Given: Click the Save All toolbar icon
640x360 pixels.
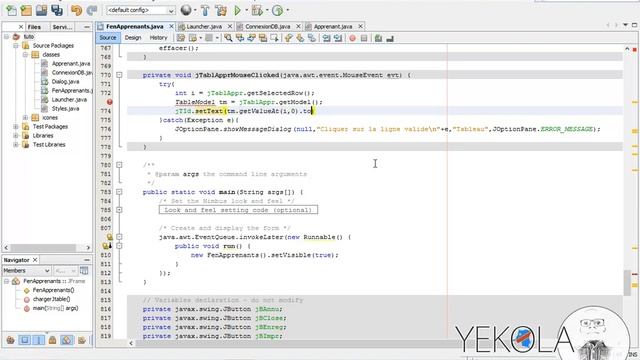Looking at the screenshot, I should pos(57,10).
